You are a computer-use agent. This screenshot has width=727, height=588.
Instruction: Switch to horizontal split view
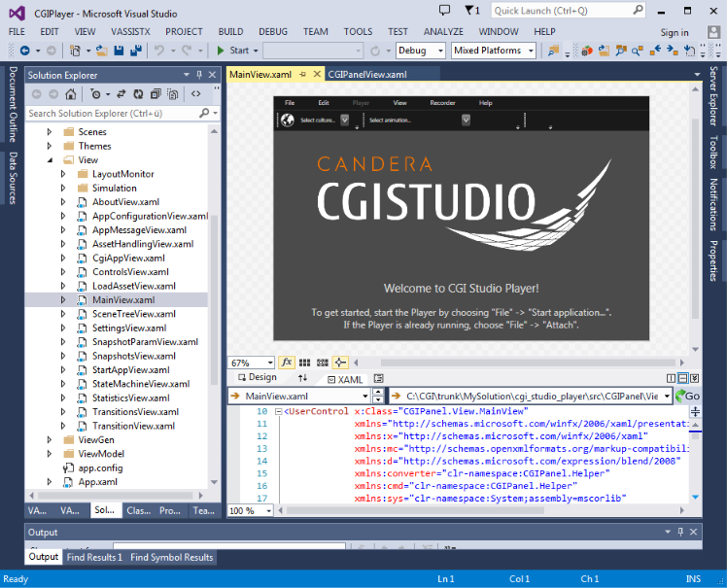tap(682, 378)
